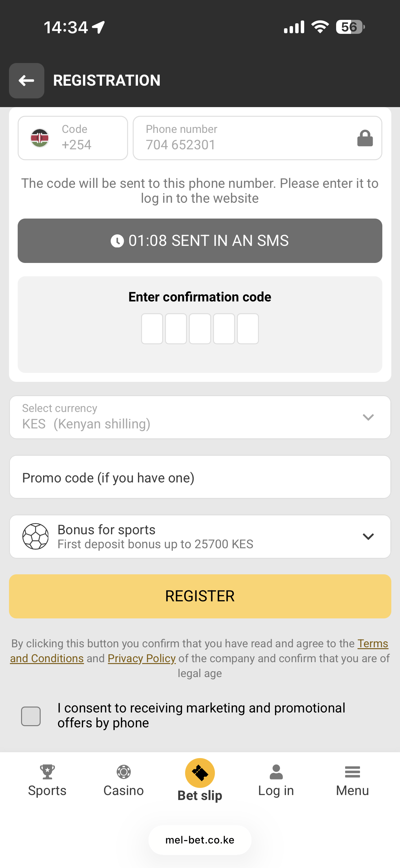Open the hamburger Menu icon
The height and width of the screenshot is (868, 400).
(352, 772)
